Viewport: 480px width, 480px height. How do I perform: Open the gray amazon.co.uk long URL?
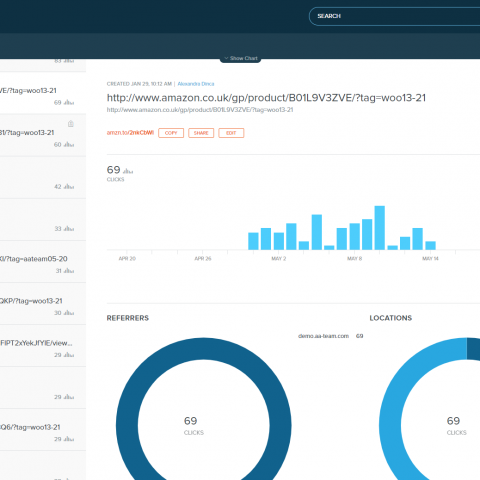tap(200, 110)
